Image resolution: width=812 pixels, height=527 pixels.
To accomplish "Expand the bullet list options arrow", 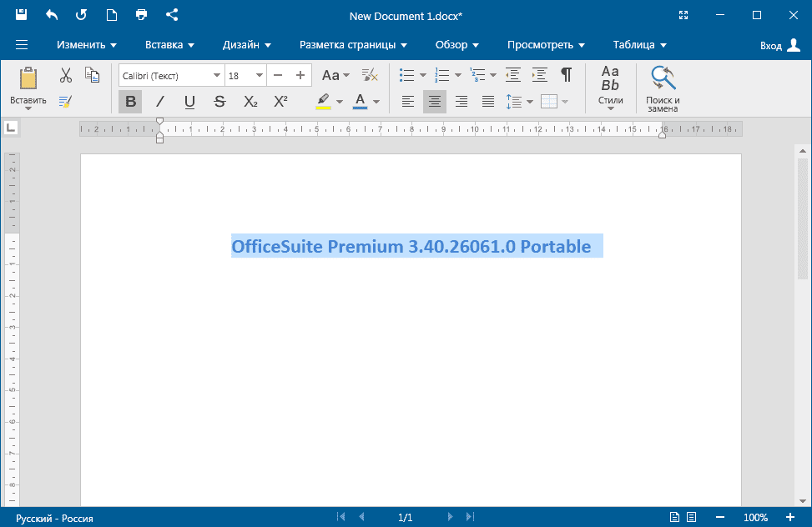I will click(x=423, y=76).
